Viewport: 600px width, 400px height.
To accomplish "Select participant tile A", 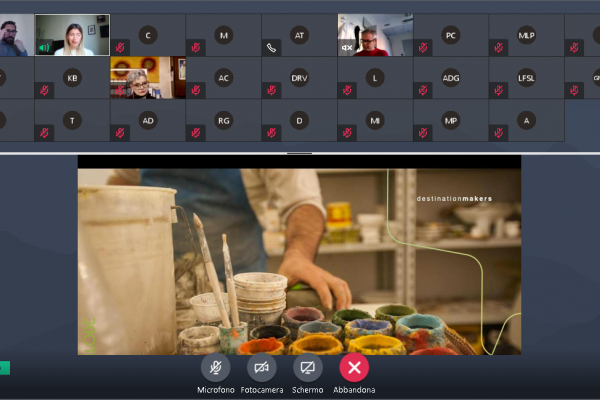I will (x=527, y=121).
